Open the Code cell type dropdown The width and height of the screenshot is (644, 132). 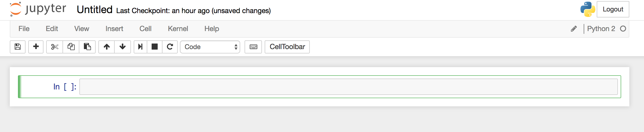pyautogui.click(x=210, y=47)
